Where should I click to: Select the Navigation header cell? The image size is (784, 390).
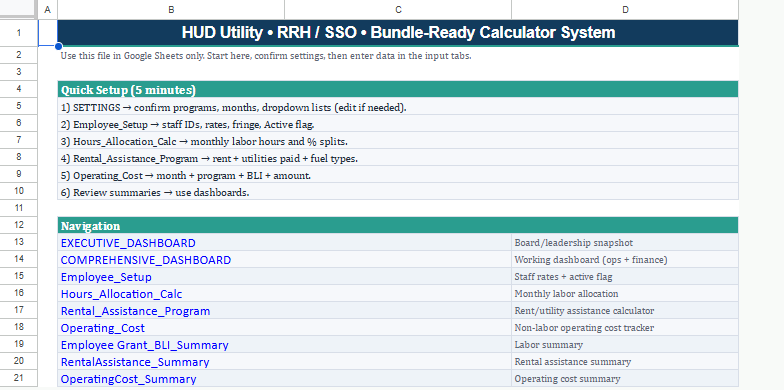(x=398, y=225)
